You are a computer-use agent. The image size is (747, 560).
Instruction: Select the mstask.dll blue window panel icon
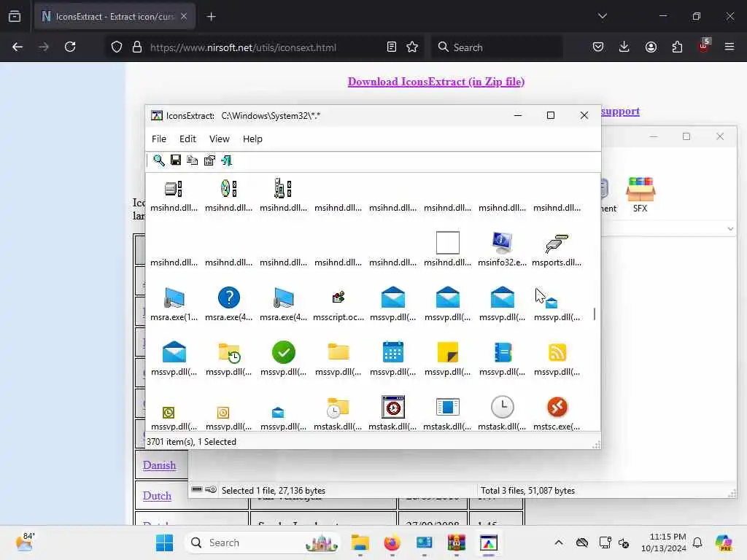tap(447, 407)
